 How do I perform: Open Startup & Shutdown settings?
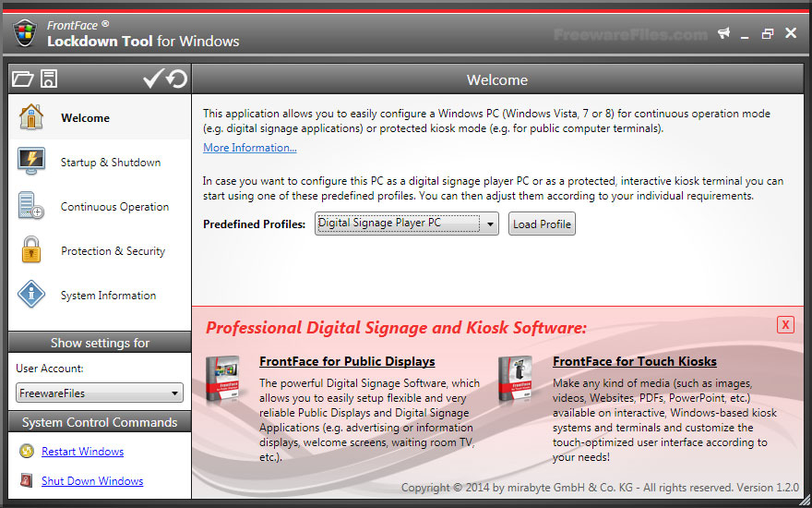[100, 163]
